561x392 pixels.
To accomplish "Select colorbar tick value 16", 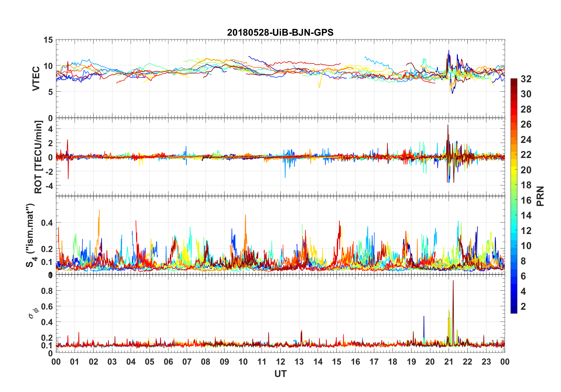I will pos(526,200).
